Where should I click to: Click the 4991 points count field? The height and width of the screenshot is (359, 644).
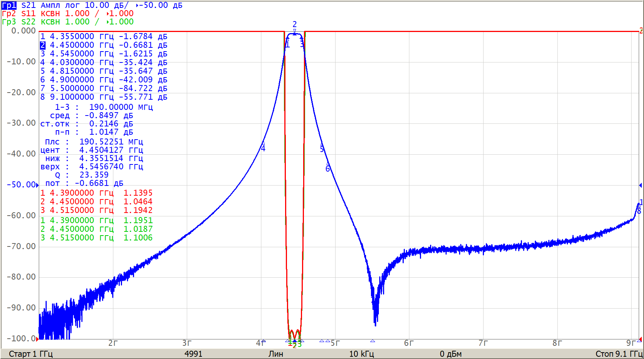click(193, 354)
